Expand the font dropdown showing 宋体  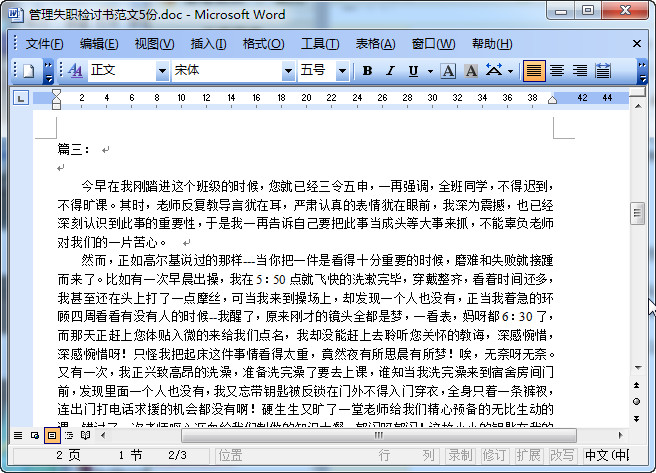pos(288,71)
